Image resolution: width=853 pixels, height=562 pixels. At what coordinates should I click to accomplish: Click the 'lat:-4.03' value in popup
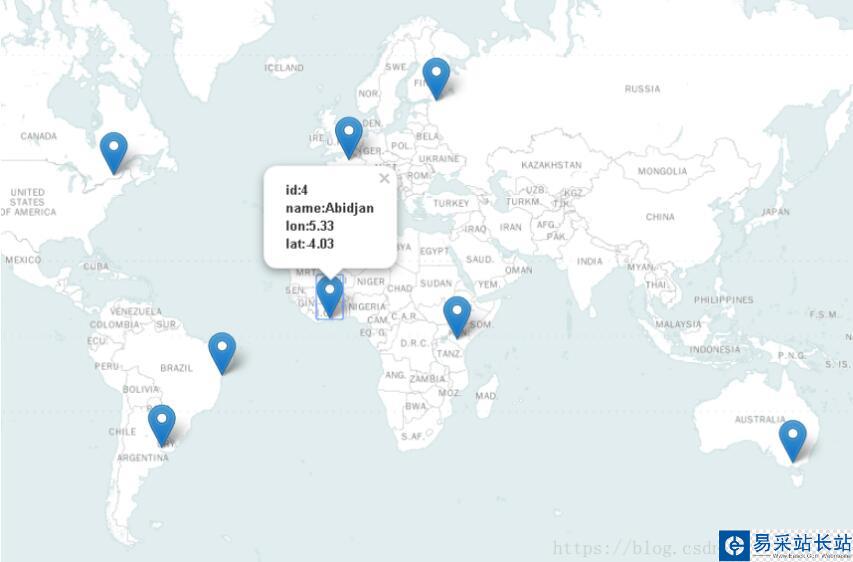(x=310, y=244)
